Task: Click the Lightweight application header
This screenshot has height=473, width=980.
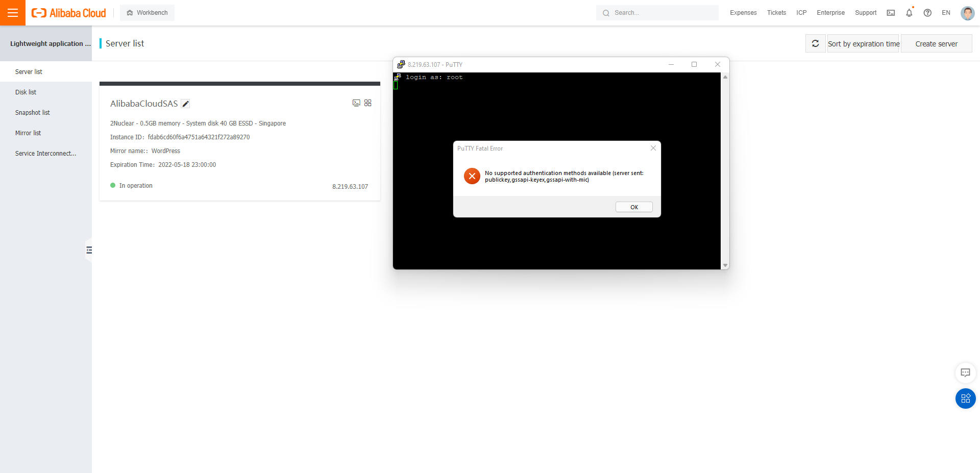Action: (50, 44)
